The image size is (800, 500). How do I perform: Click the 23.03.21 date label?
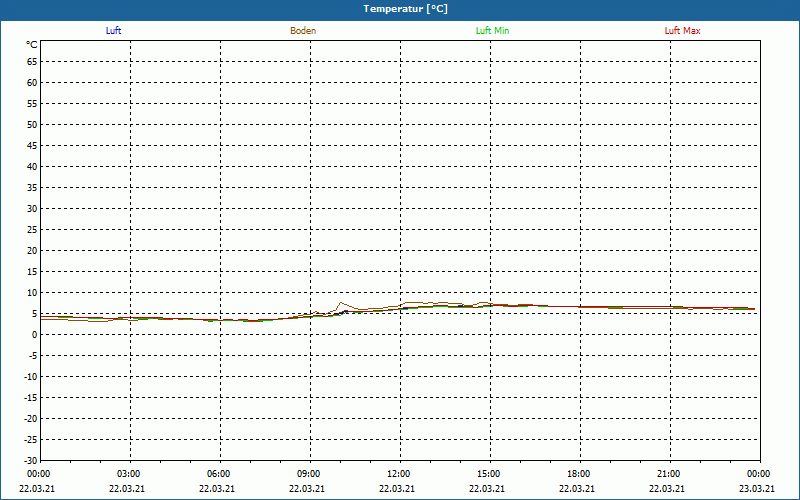(x=757, y=489)
